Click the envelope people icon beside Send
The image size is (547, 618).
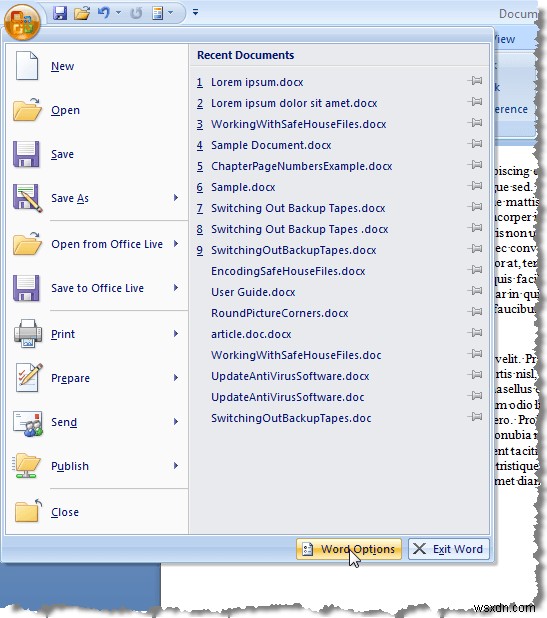point(27,423)
